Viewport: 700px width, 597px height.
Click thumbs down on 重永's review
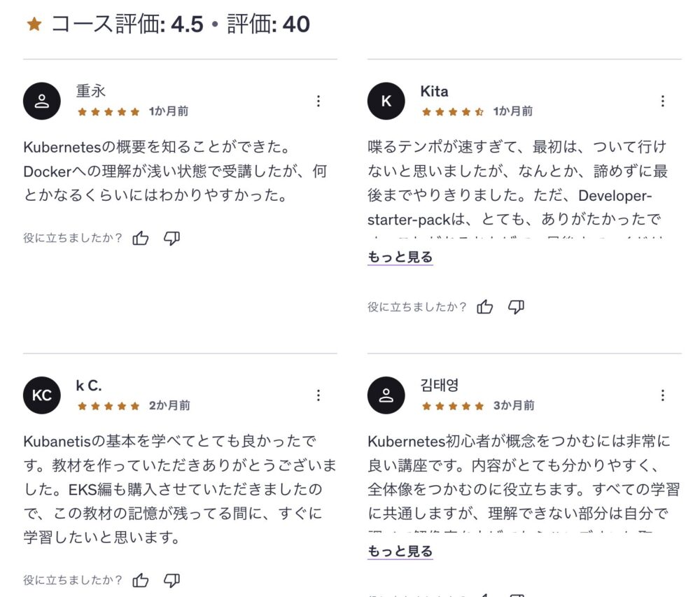(171, 239)
